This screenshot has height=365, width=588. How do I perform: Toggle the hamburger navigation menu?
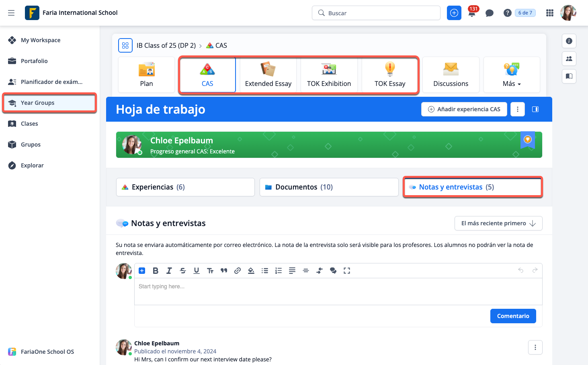coord(11,13)
